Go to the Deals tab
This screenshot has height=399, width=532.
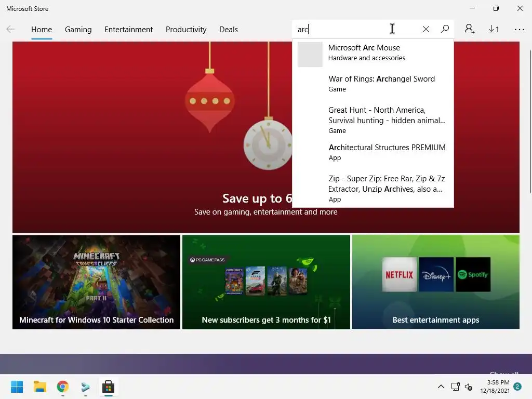pos(229,30)
